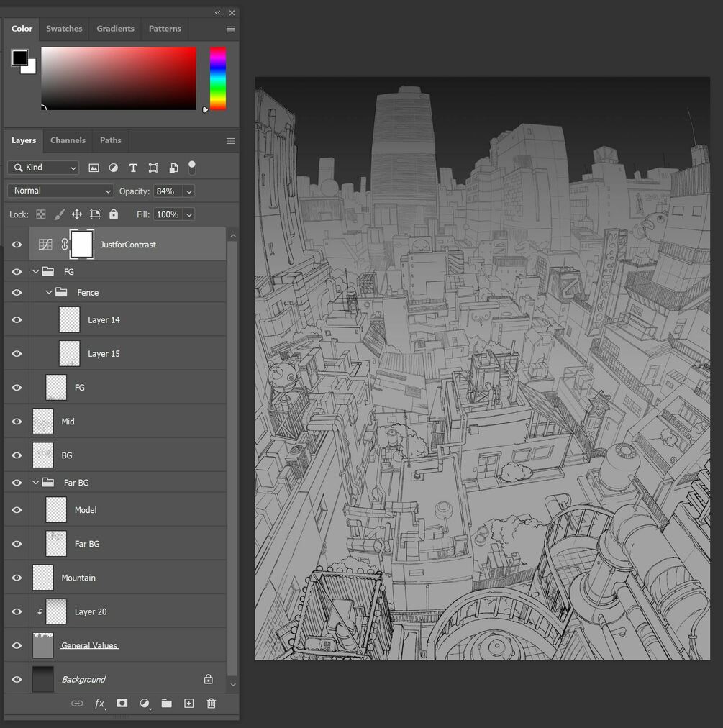The image size is (723, 728).
Task: Click prevent artboard auto-nesting lock icon
Action: (96, 214)
